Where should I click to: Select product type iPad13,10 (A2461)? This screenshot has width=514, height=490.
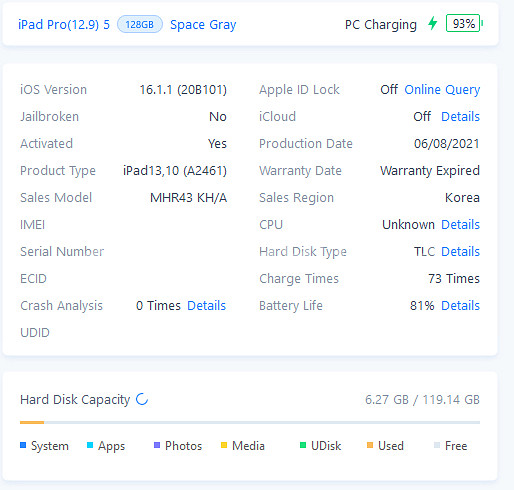point(175,171)
